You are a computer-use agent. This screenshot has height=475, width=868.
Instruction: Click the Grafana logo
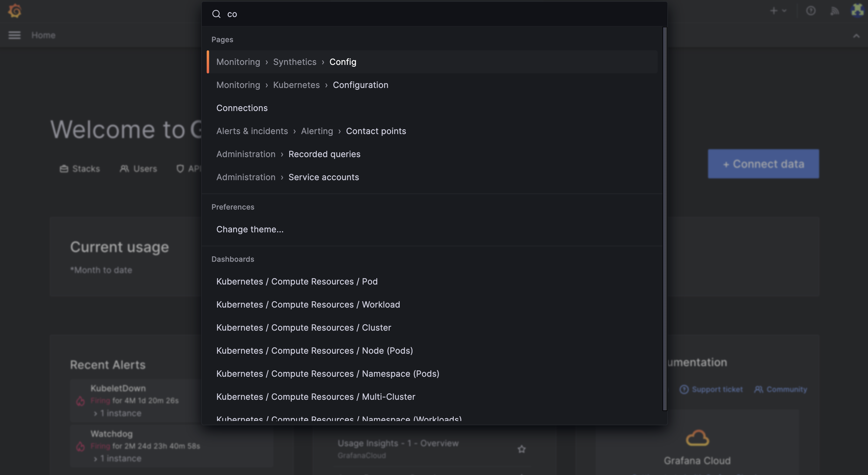tap(15, 10)
